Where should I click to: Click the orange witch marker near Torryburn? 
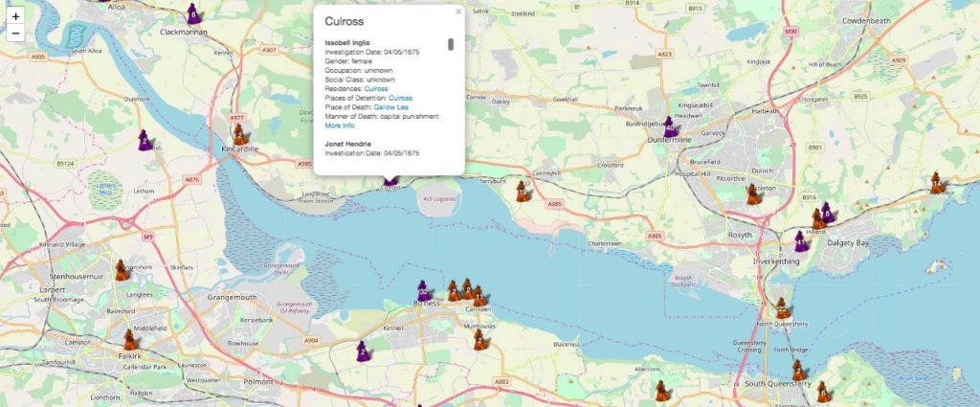pyautogui.click(x=523, y=192)
